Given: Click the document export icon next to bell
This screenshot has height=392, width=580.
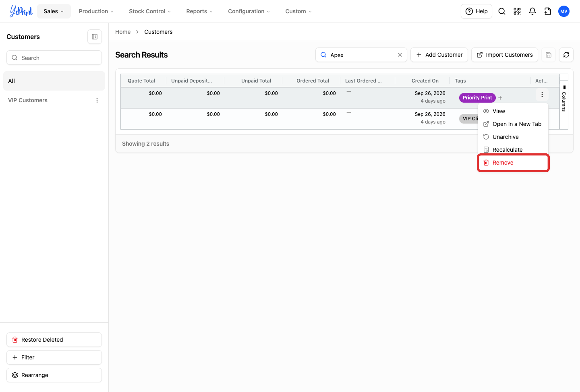Looking at the screenshot, I should coord(548,11).
